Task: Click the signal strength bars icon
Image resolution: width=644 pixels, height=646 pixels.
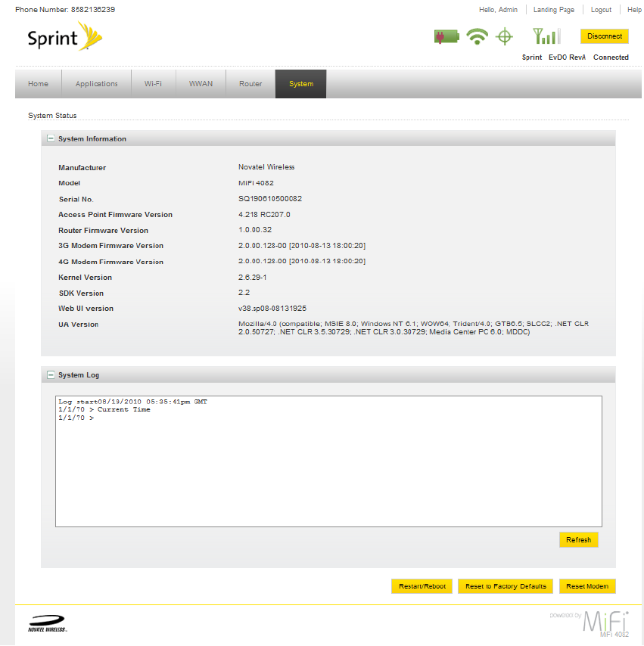Action: pos(546,36)
